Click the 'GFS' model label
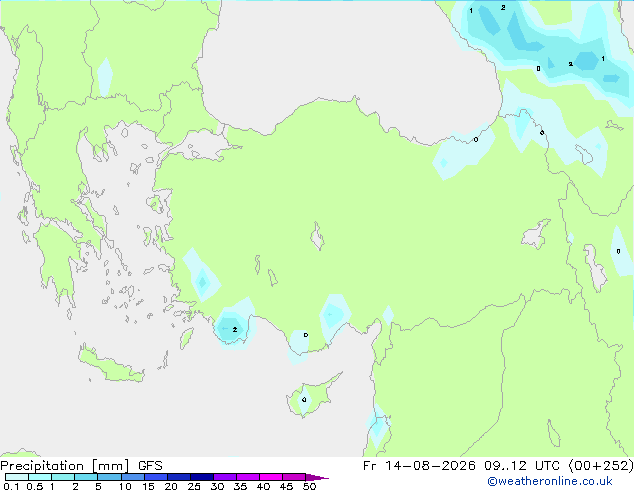This screenshot has width=634, height=490. tap(150, 466)
